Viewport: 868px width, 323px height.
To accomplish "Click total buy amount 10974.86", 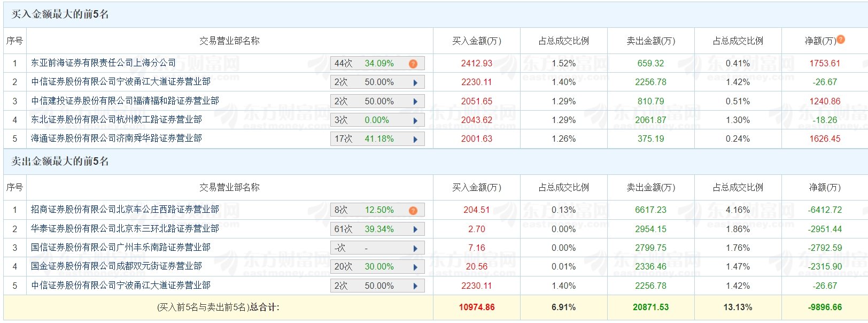I will coord(477,307).
